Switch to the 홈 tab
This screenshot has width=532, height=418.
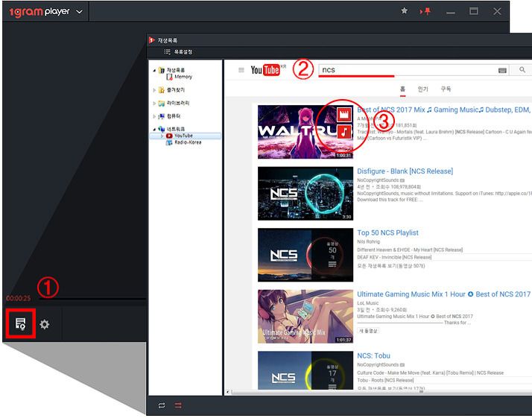point(403,89)
